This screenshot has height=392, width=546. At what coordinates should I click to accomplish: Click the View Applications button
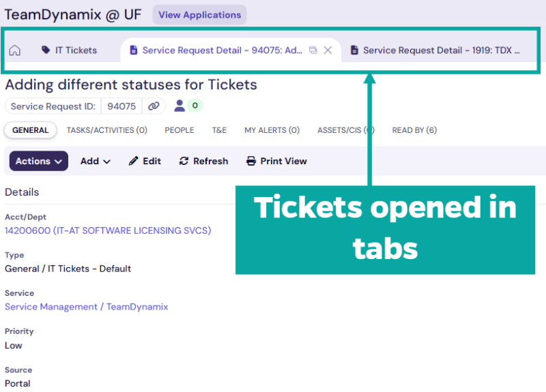pos(199,15)
